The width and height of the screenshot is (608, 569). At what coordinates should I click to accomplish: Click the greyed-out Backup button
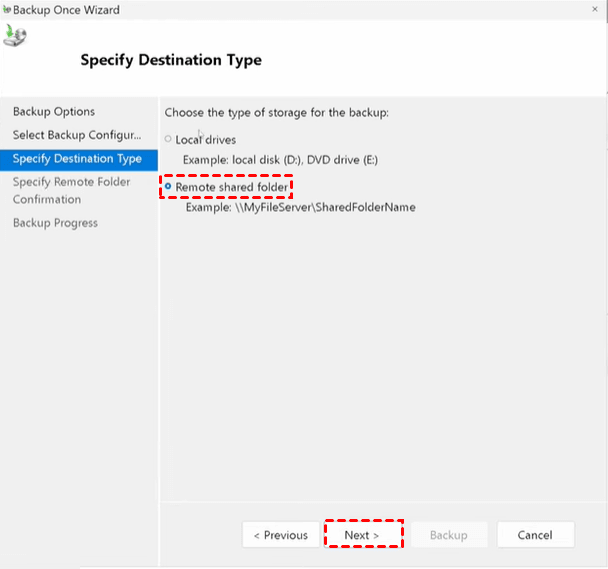[x=448, y=535]
